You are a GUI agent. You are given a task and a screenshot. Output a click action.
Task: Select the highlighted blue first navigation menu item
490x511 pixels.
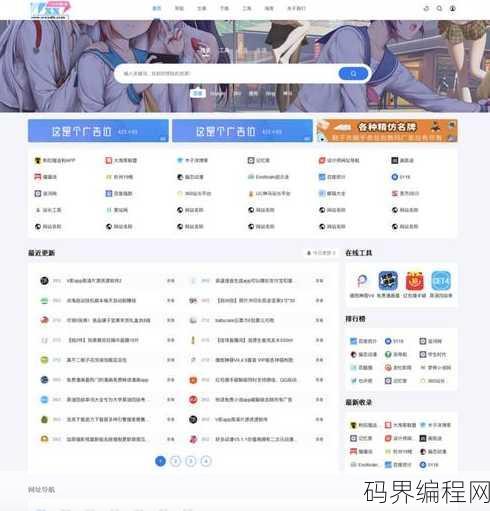pos(157,8)
